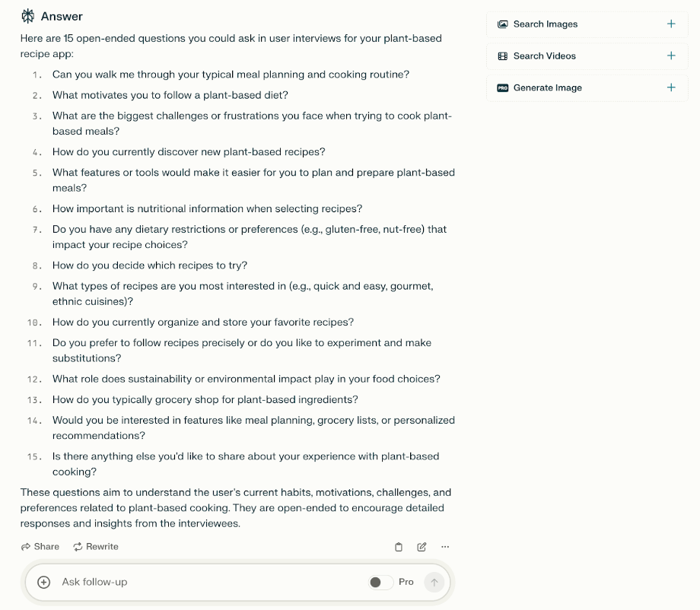
Task: Click the copy answer icon
Action: click(398, 546)
